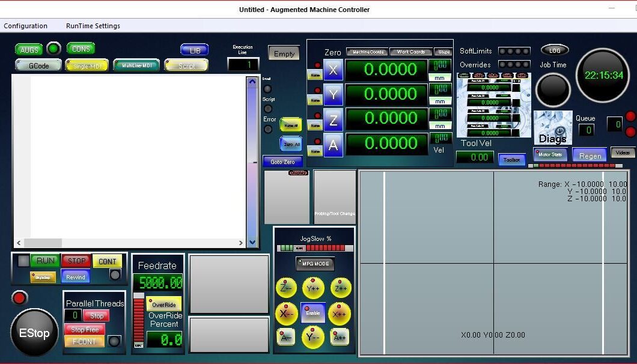Toggle MPG MODE on
This screenshot has width=637, height=364.
point(315,264)
